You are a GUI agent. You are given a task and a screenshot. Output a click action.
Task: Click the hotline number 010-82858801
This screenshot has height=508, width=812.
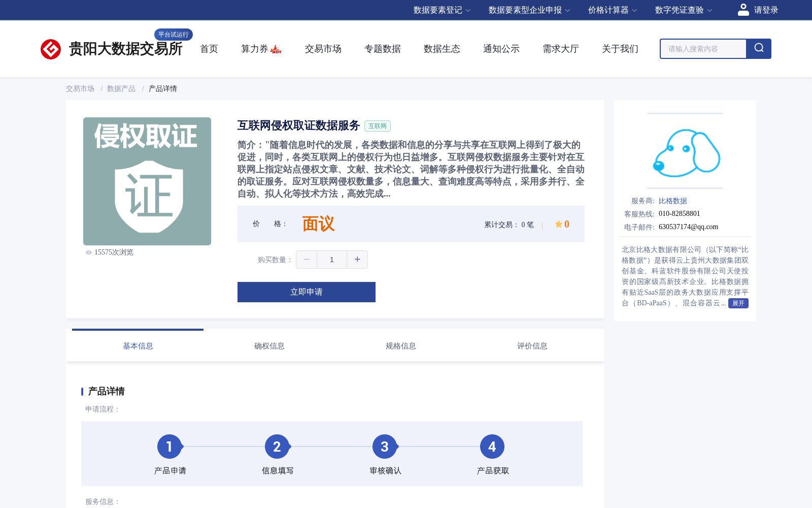(x=680, y=214)
